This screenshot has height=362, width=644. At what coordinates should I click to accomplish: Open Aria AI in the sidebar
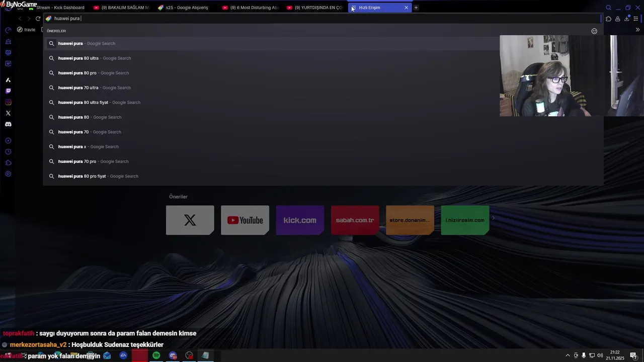[x=8, y=80]
